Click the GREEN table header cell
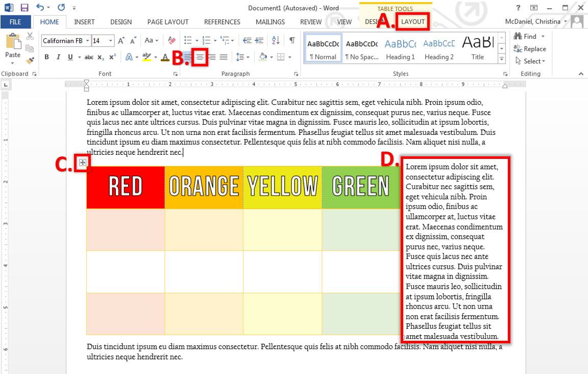 [x=360, y=187]
